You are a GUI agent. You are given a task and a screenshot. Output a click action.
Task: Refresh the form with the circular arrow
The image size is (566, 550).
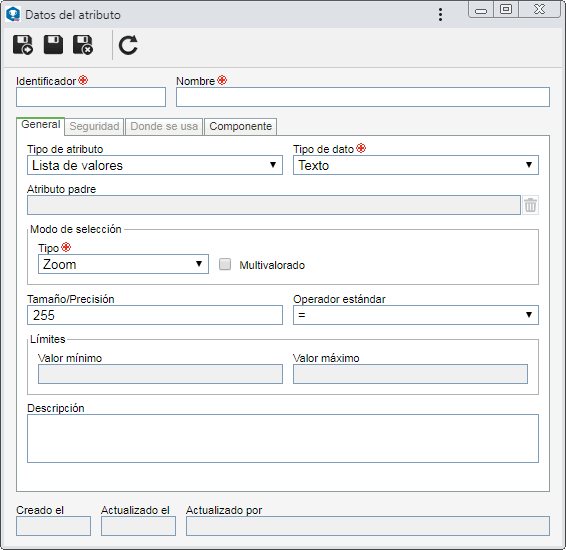128,45
